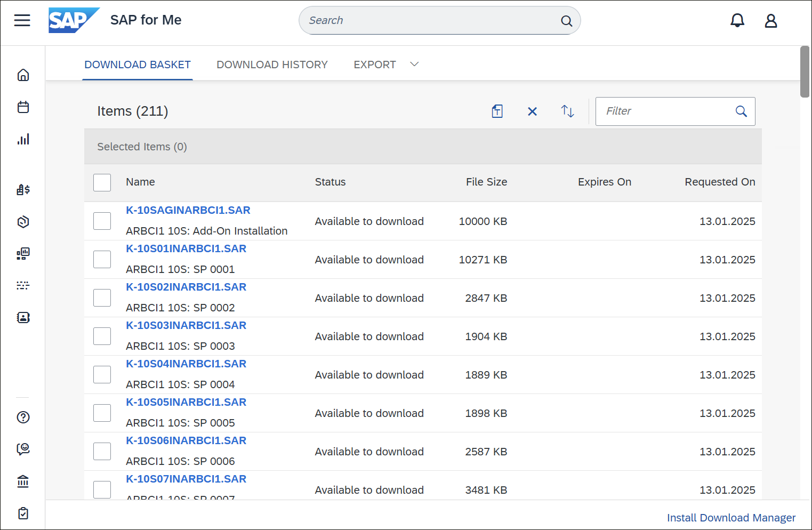Screen dimensions: 812x530
Task: Open K-10S01INARBCI1.SAR download link
Action: pyautogui.click(x=186, y=248)
